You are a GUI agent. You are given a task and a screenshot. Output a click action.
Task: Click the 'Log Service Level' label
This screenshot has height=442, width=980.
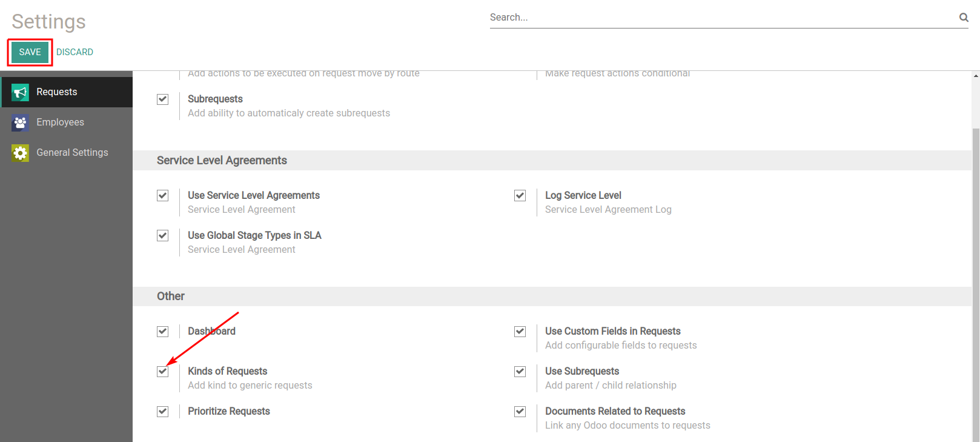tap(583, 195)
